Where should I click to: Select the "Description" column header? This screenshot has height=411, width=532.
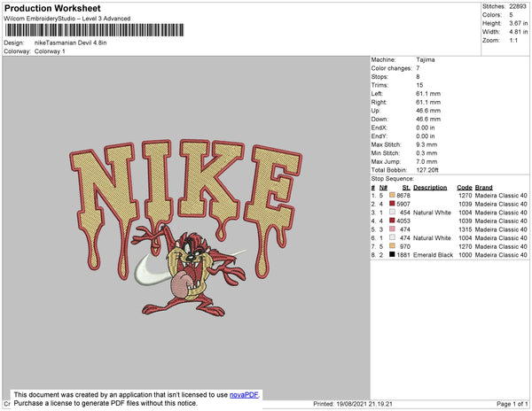coord(430,188)
